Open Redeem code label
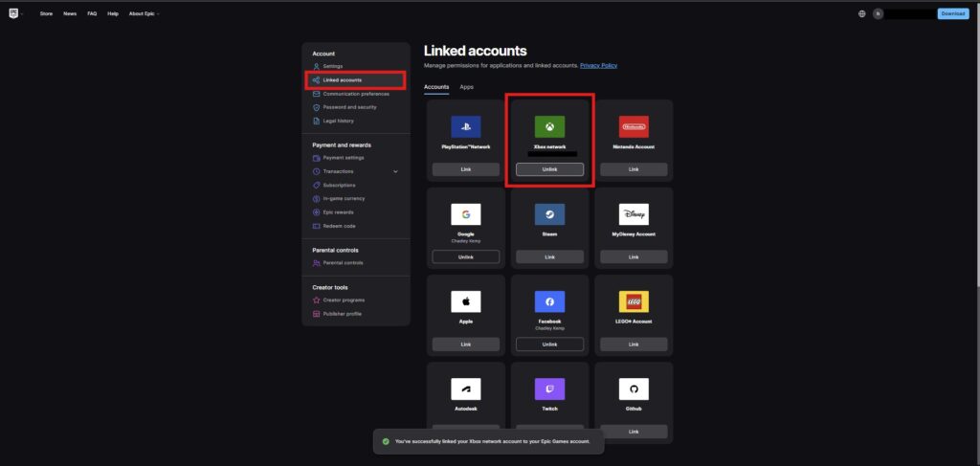980x466 pixels. [339, 226]
